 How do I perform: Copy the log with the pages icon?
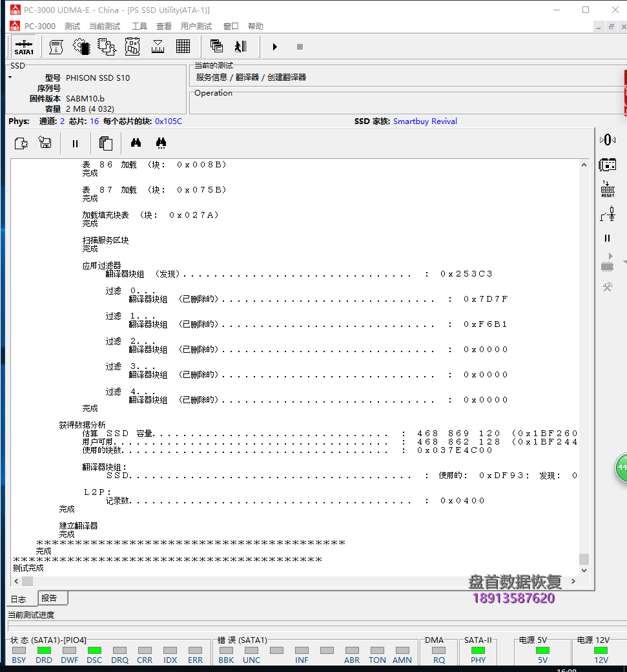(106, 143)
